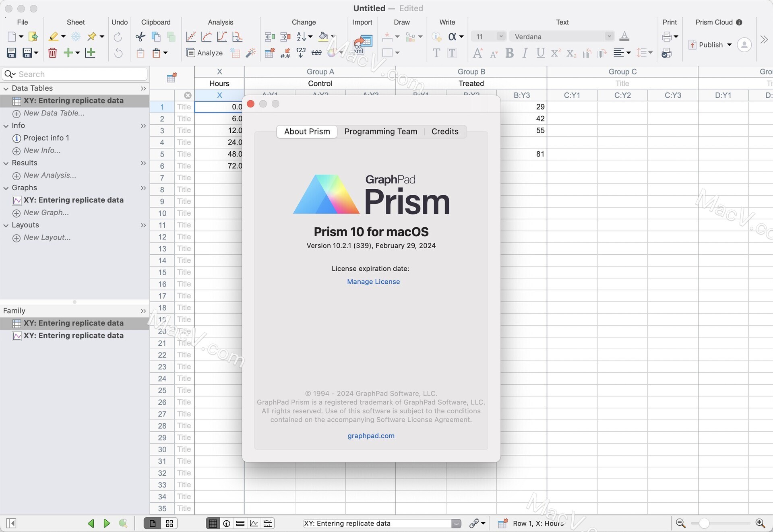The height and width of the screenshot is (532, 773).
Task: Toggle Bold text formatting
Action: tap(509, 53)
